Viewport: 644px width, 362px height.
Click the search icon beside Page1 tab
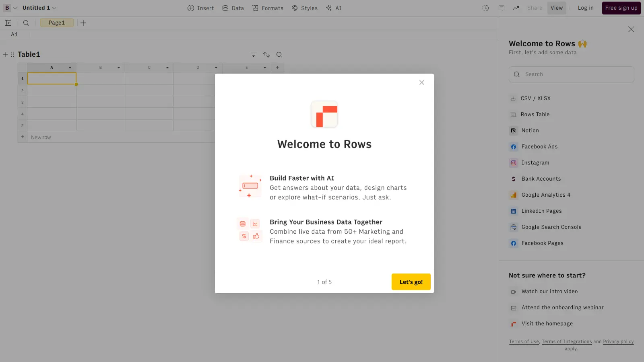click(x=26, y=23)
